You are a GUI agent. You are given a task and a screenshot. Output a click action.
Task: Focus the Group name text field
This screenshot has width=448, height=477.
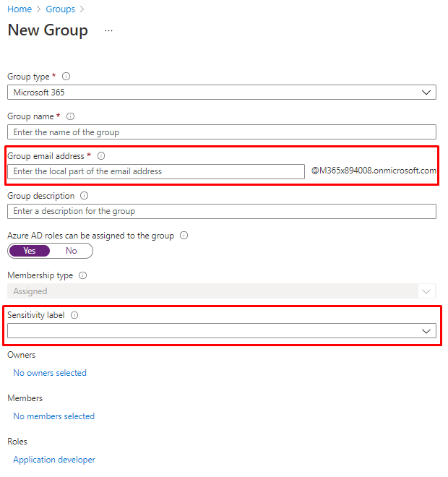[221, 132]
